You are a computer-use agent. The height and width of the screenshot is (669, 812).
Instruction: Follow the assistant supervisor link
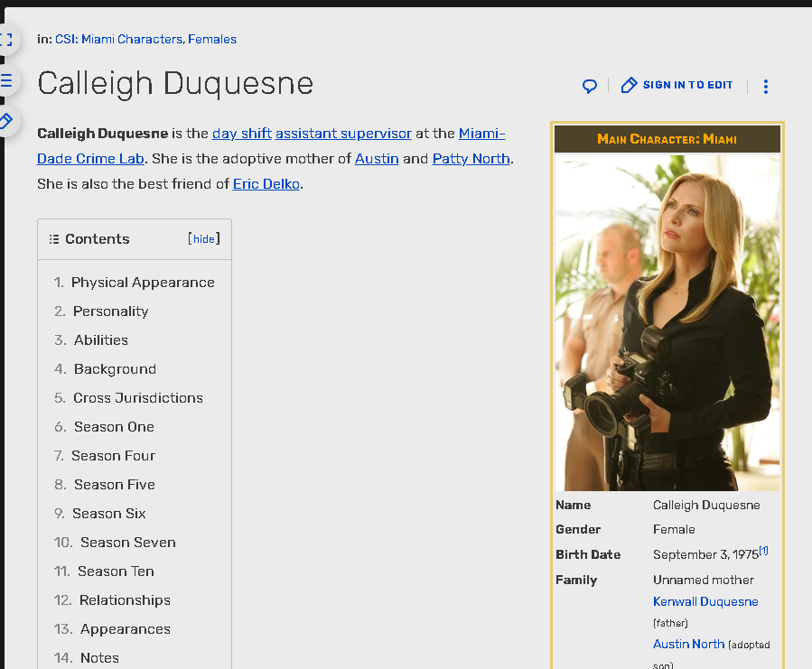coord(343,134)
